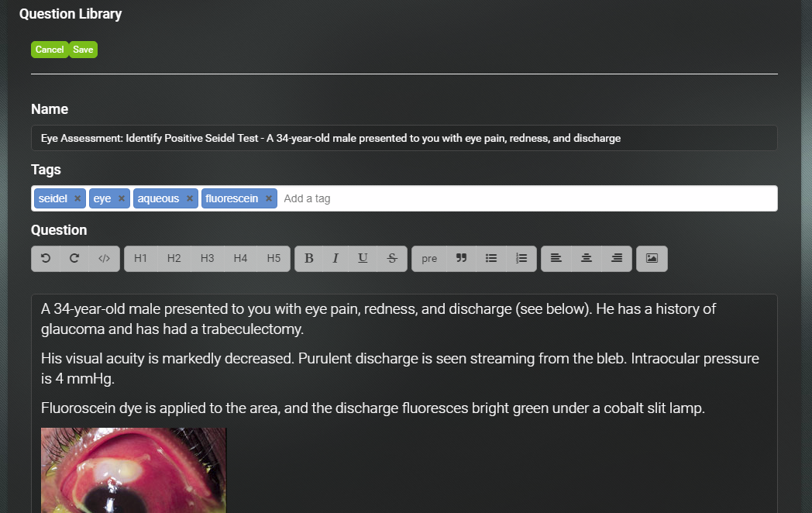Click the Name input field
This screenshot has height=513, width=812.
click(x=404, y=138)
